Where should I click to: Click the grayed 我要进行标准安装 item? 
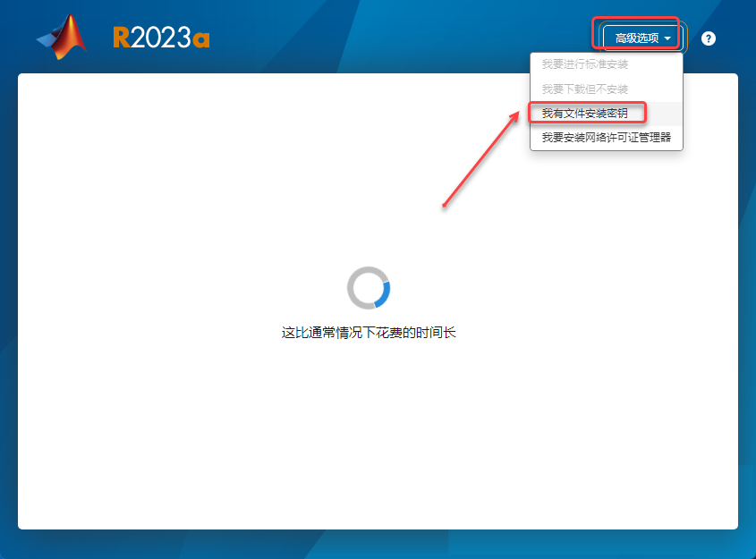click(588, 64)
